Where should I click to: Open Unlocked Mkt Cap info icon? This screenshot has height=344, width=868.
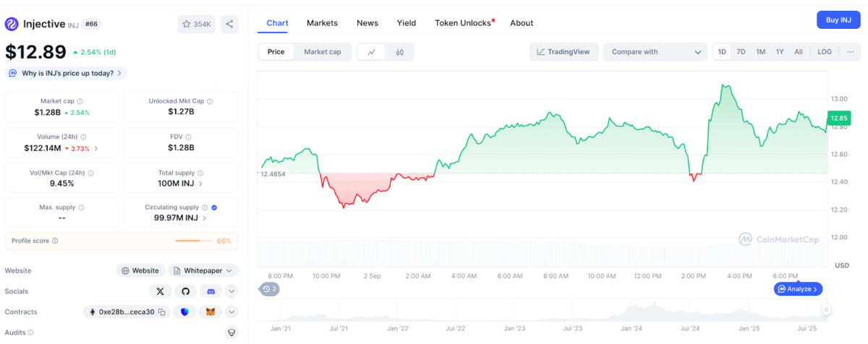(x=210, y=101)
